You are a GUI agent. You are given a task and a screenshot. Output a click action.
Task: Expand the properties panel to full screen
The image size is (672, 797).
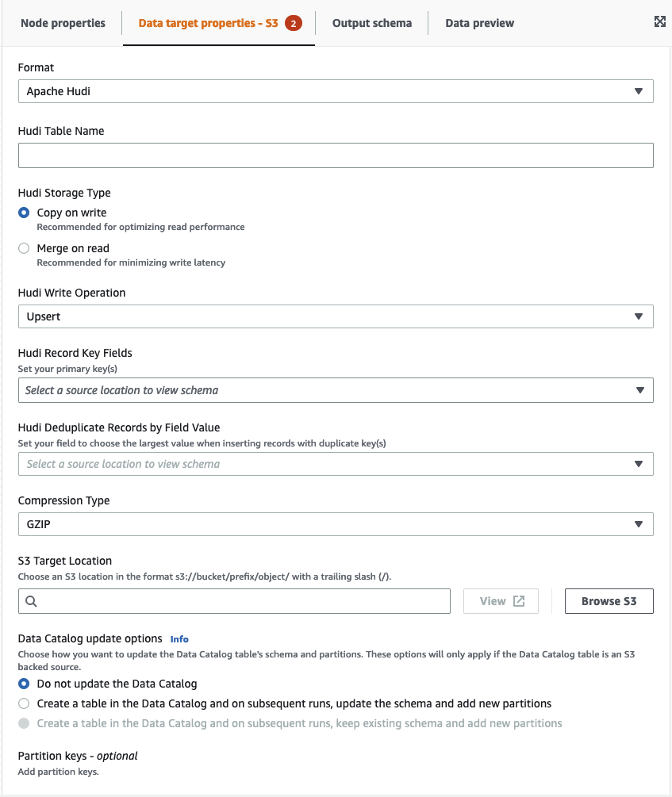point(659,22)
